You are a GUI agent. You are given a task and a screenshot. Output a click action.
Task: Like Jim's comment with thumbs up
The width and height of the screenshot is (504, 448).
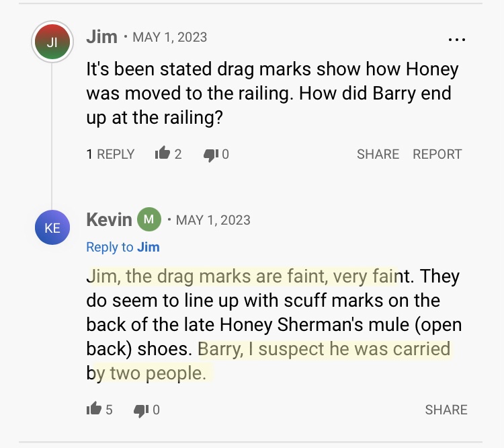[x=162, y=154]
